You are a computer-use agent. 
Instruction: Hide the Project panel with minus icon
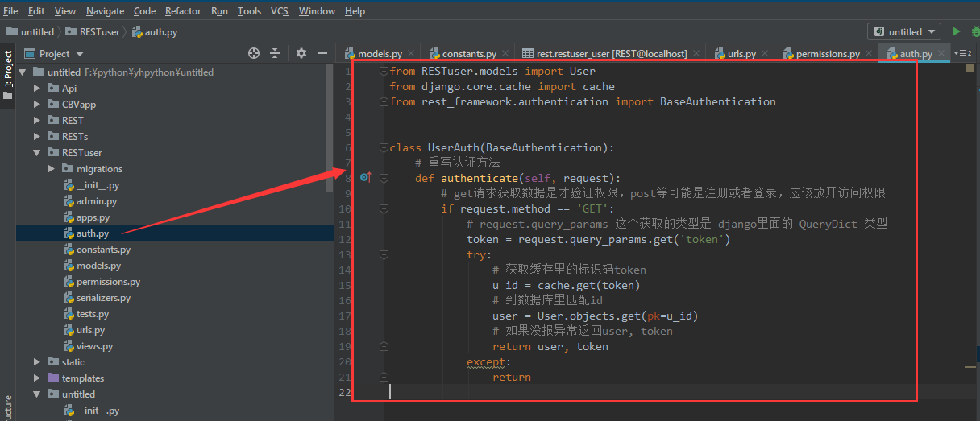[322, 53]
